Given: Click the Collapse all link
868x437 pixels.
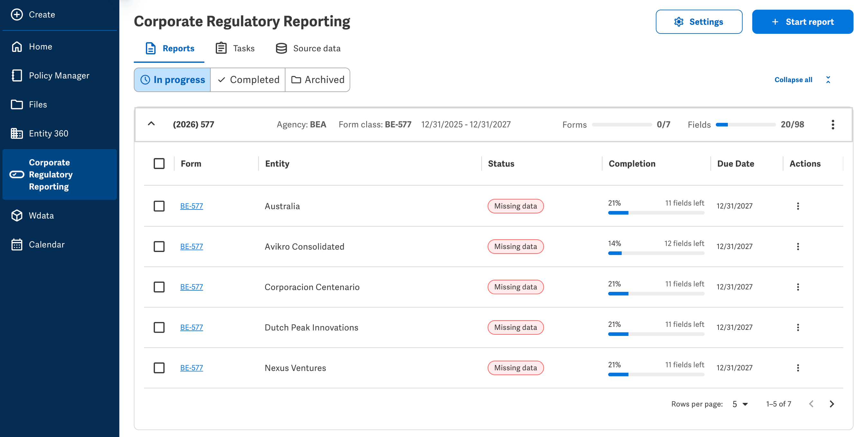Looking at the screenshot, I should click(x=793, y=79).
